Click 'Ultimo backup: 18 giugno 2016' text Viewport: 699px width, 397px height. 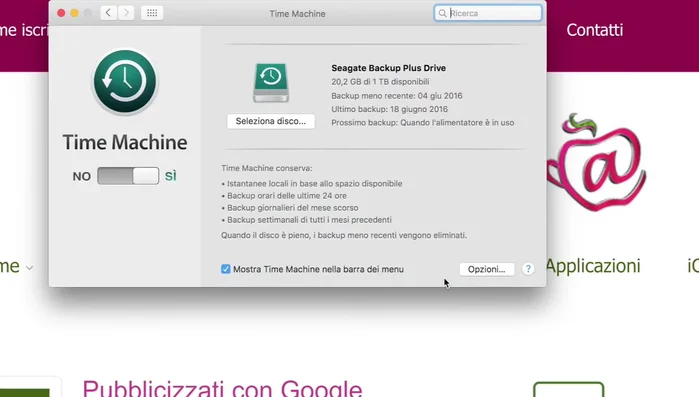point(390,109)
